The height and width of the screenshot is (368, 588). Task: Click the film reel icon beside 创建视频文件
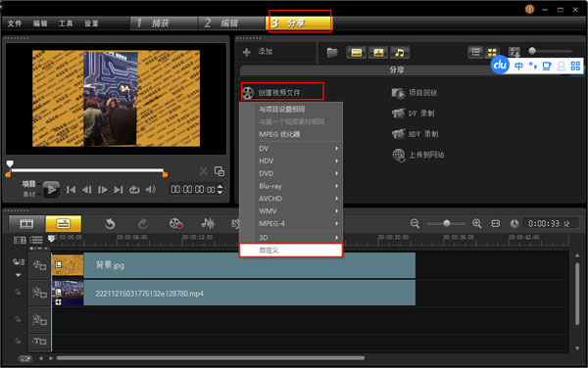[x=248, y=92]
